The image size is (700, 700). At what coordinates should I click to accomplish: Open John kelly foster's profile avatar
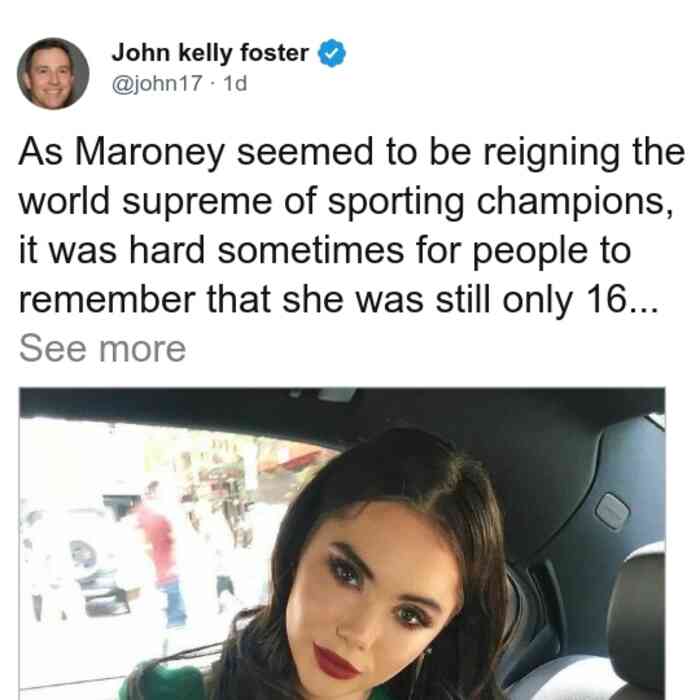[53, 74]
